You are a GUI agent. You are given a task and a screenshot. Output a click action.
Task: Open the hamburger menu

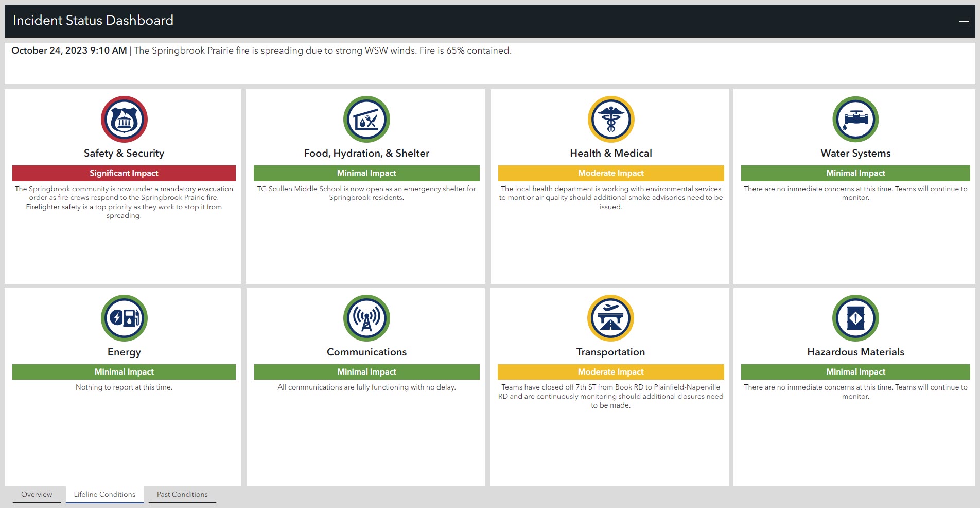click(x=963, y=21)
